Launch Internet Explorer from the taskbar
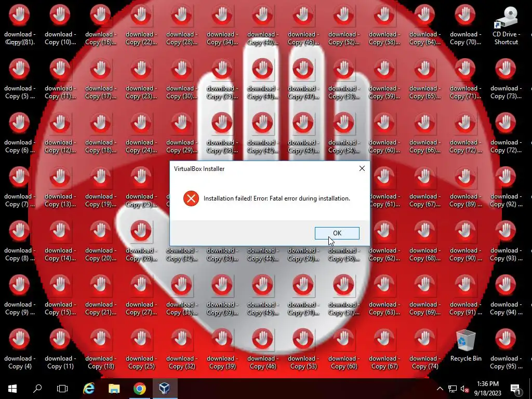Viewport: 532px width, 399px height. pyautogui.click(x=89, y=389)
